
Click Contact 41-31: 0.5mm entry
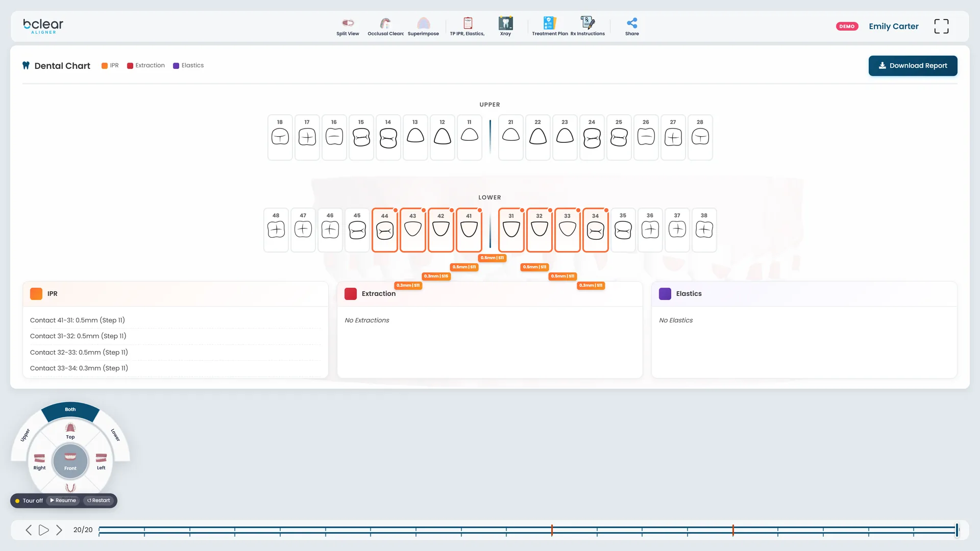[x=176, y=320]
